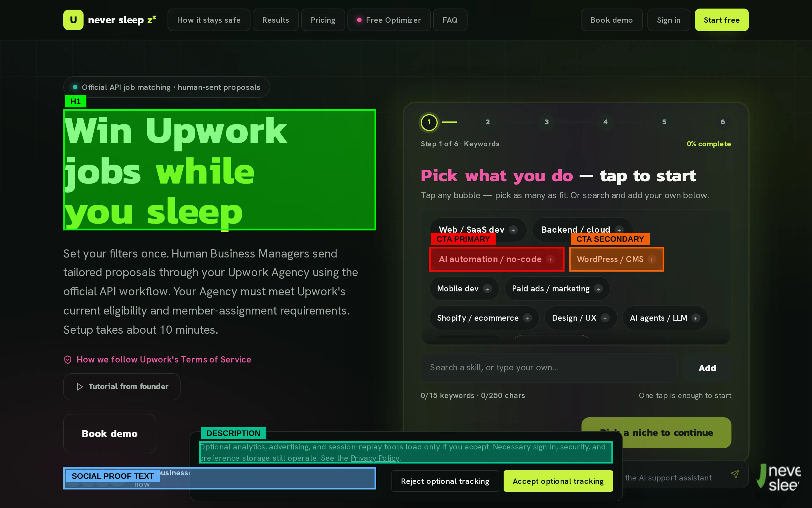Click plus icon on Design / UX
Screen dimensions: 812x508
605,318
